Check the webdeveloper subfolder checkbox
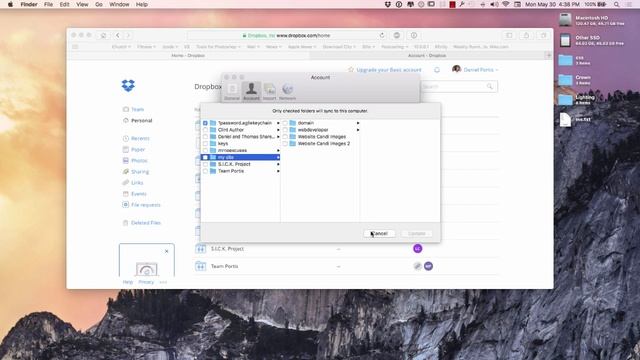This screenshot has width=640, height=360. coord(285,130)
